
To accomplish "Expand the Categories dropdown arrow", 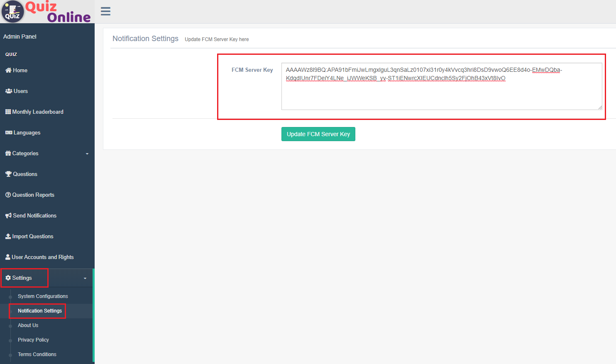I will pyautogui.click(x=87, y=154).
